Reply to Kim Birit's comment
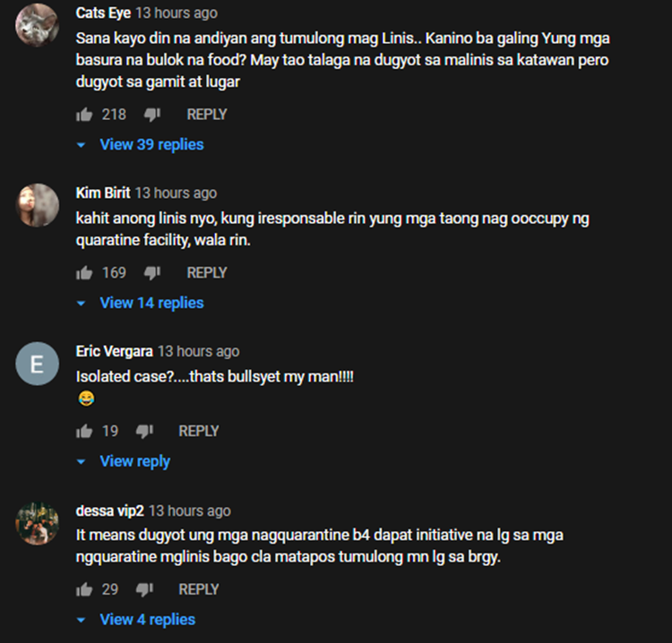Screen dimensions: 672x643 207,273
